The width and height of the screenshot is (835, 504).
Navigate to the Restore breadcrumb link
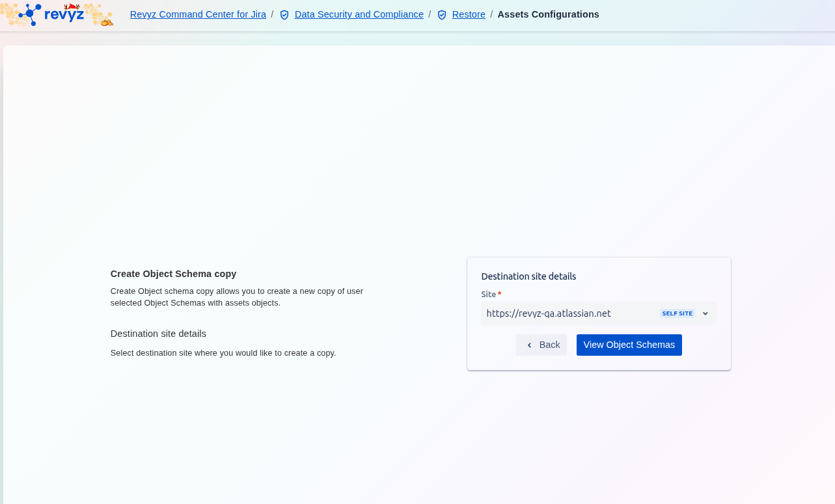[x=469, y=14]
